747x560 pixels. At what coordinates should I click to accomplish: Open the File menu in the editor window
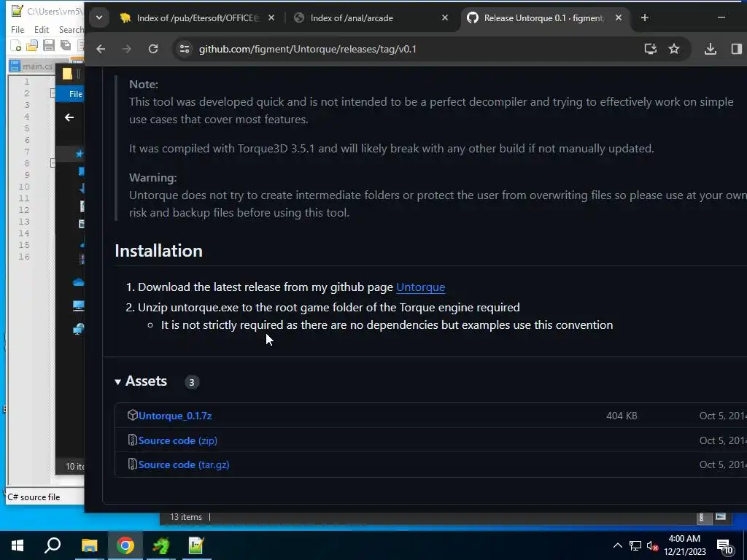point(18,29)
